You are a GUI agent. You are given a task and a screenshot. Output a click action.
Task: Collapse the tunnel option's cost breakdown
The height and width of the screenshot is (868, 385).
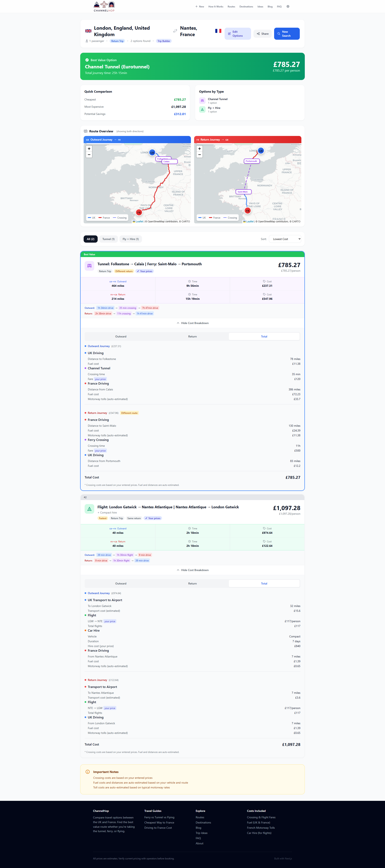pos(192,323)
